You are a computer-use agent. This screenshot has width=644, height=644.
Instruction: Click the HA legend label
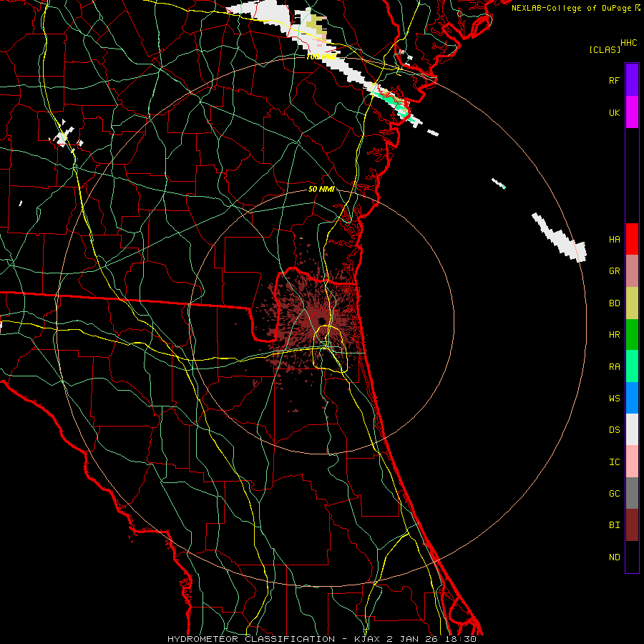[614, 240]
